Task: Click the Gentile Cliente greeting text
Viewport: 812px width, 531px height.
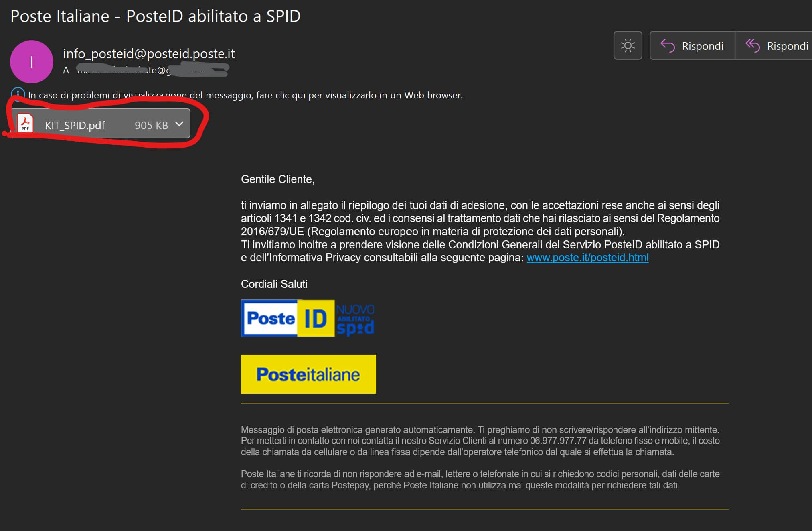Action: [277, 179]
